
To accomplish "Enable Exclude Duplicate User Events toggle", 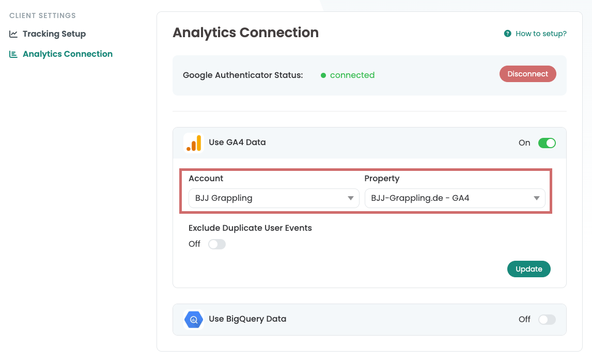I will [x=217, y=244].
